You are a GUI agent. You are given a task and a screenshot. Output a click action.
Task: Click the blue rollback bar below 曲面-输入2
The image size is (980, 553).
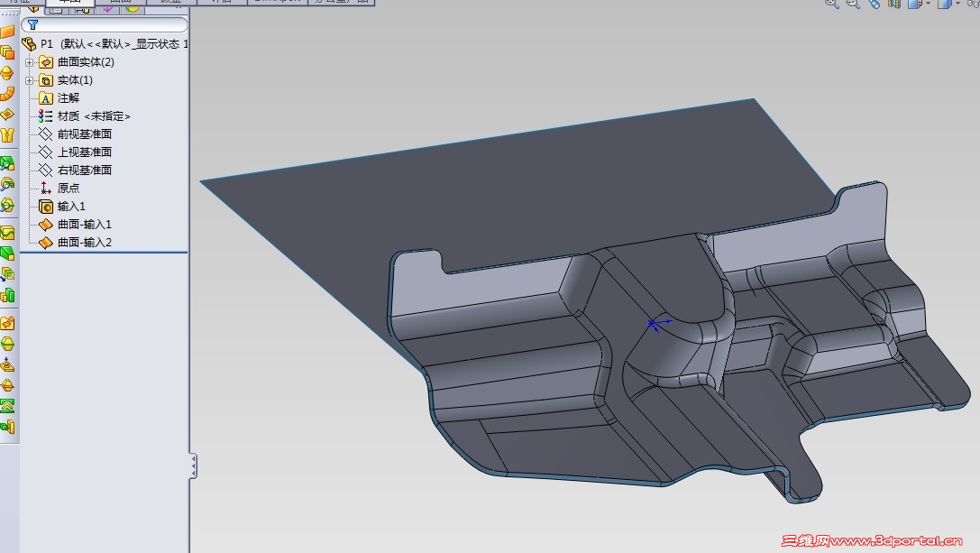(x=105, y=253)
